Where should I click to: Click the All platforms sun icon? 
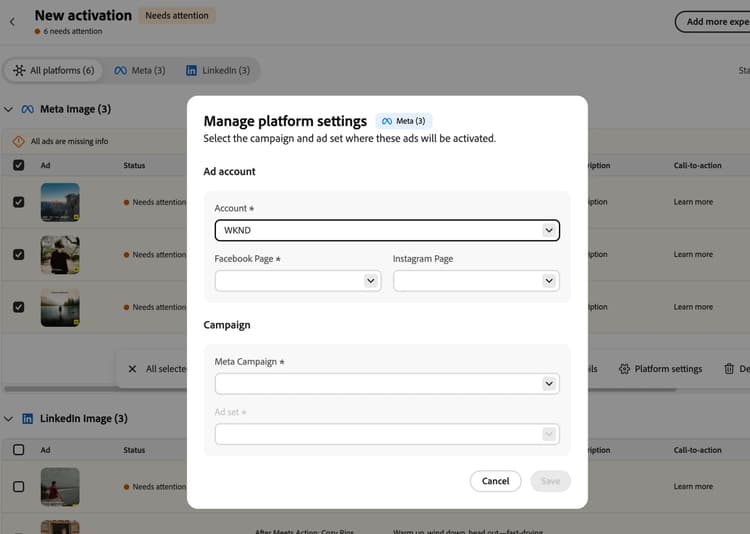pos(19,70)
